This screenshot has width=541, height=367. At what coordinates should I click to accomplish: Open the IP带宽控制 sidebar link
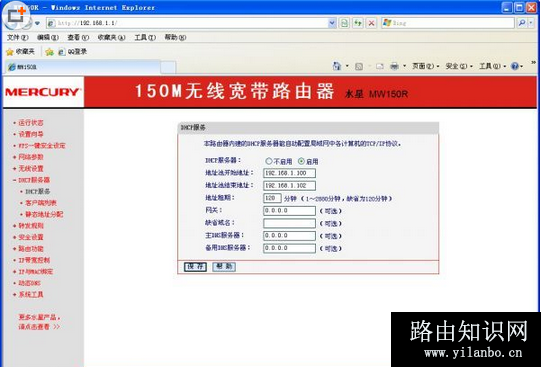tap(34, 260)
